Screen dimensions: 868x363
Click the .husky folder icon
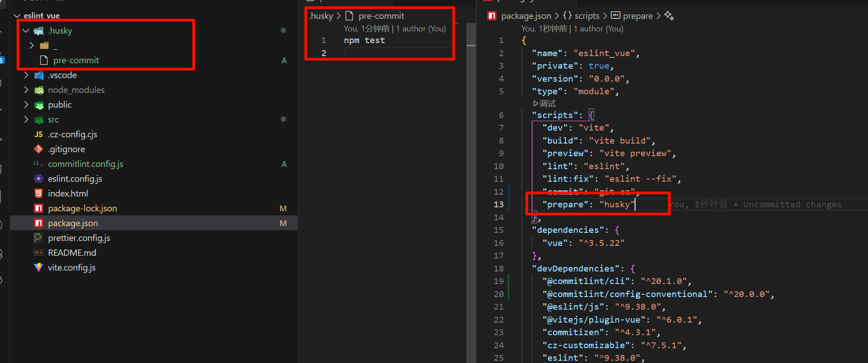coord(39,31)
